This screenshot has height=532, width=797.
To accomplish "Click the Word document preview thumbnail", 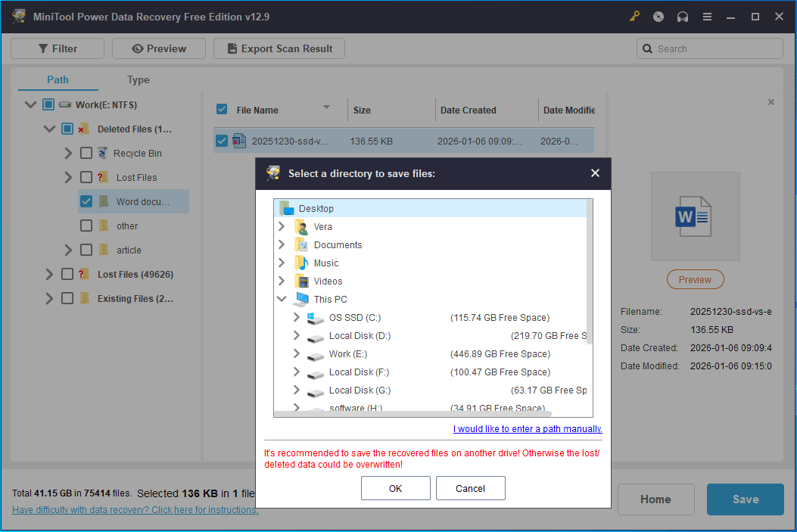I will click(x=695, y=216).
